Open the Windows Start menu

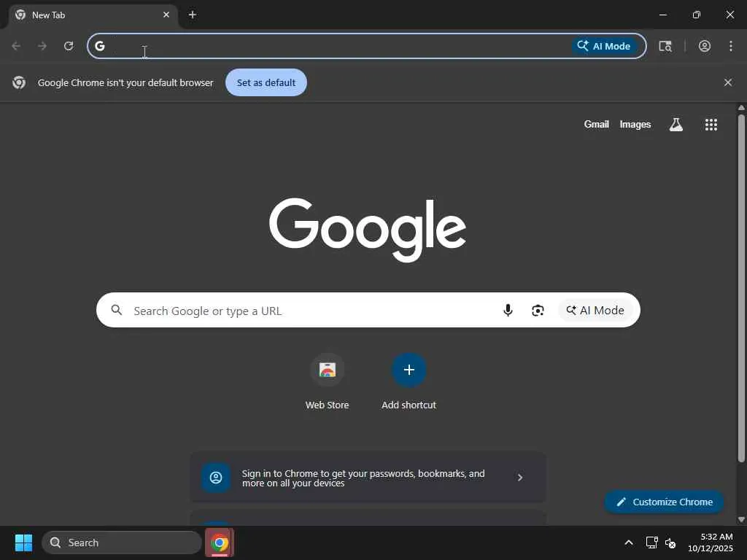[x=23, y=542]
